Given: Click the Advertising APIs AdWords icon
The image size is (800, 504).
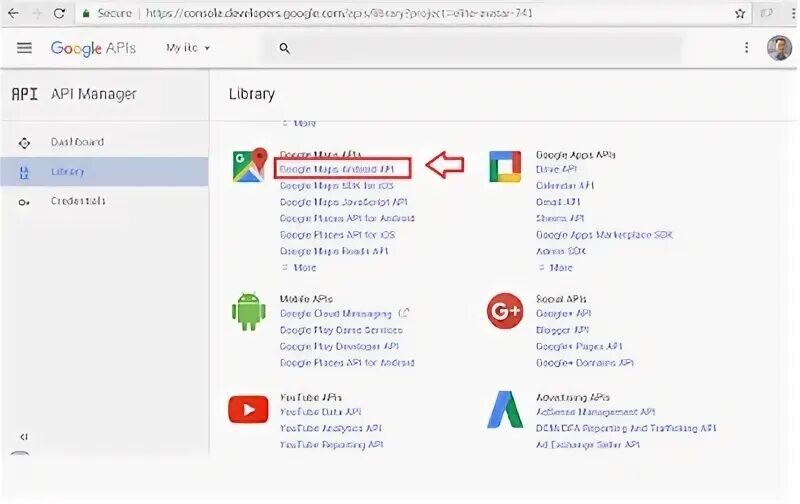Looking at the screenshot, I should [x=505, y=409].
